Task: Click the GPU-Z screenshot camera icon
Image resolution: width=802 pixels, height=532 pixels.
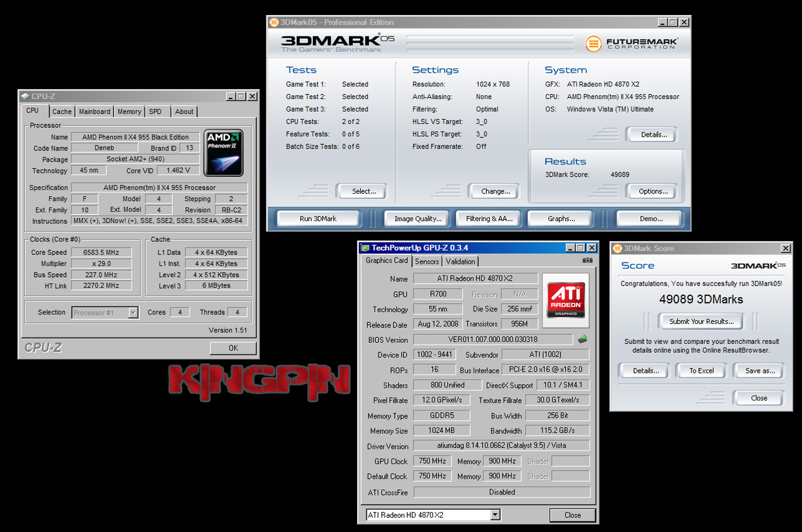Action: 587,260
